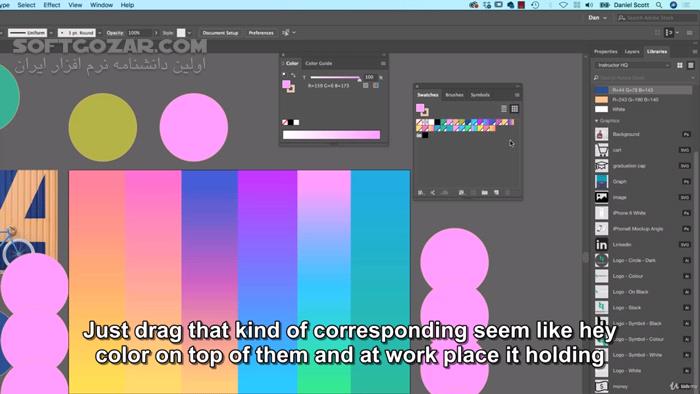Screen dimensions: 700x394
Task: Select the graduation cap library graphic
Action: click(x=643, y=166)
